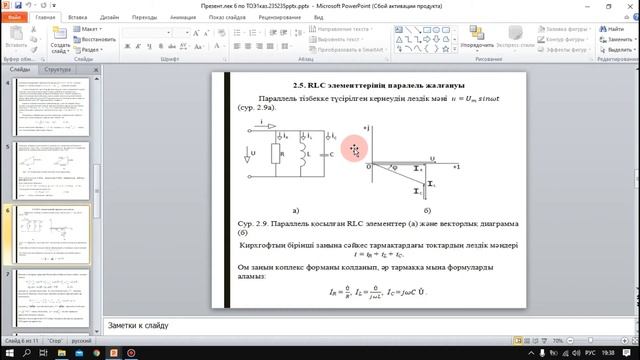Select the rectangle shape in shapes gallery

427,30
